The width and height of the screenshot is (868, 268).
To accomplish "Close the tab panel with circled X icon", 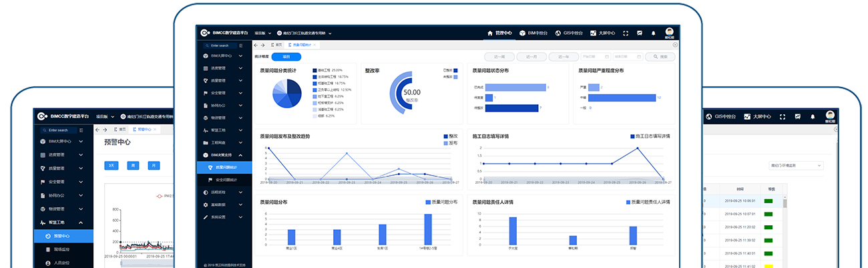I will click(x=675, y=45).
